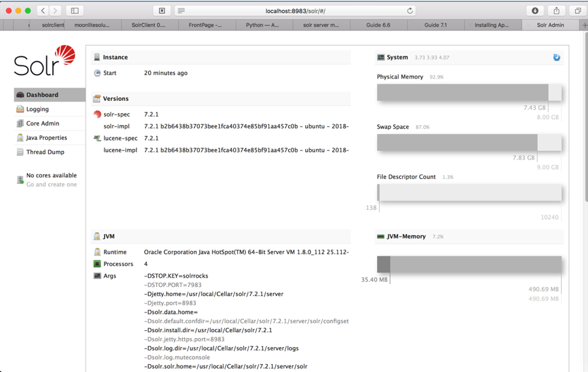Switch to the FrontPage tab
The width and height of the screenshot is (588, 372).
click(x=205, y=25)
